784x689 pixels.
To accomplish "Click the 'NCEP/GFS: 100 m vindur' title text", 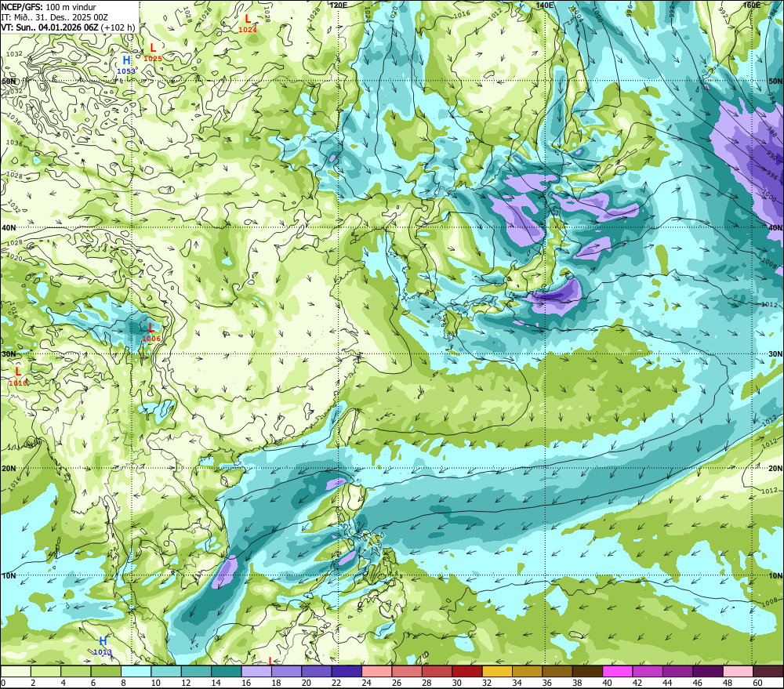I will coord(49,7).
